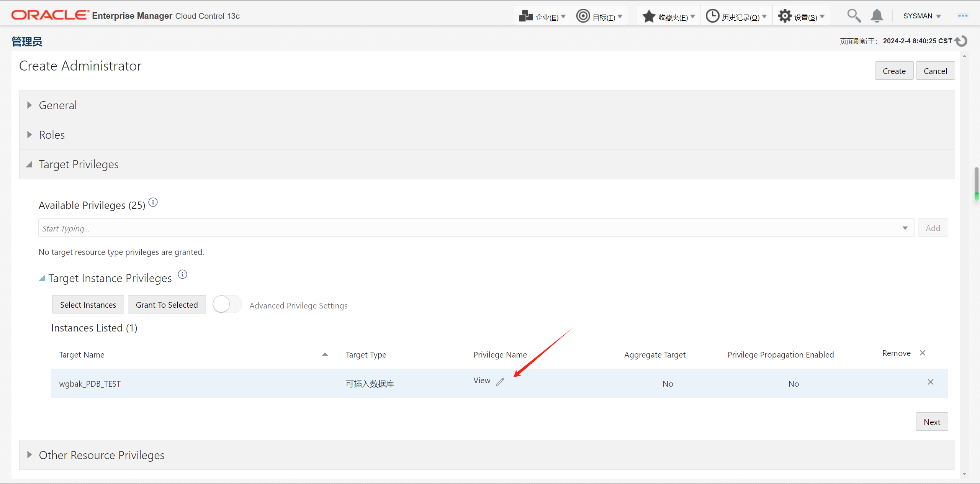Open the Available Privileges dropdown arrow
This screenshot has width=980, height=484.
[x=905, y=228]
